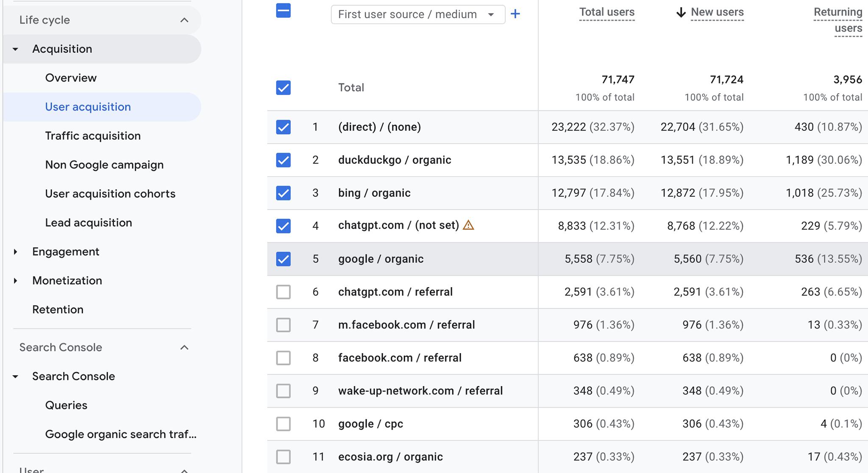This screenshot has height=473, width=868.
Task: Open the First user source / medium dropdown
Action: [418, 14]
